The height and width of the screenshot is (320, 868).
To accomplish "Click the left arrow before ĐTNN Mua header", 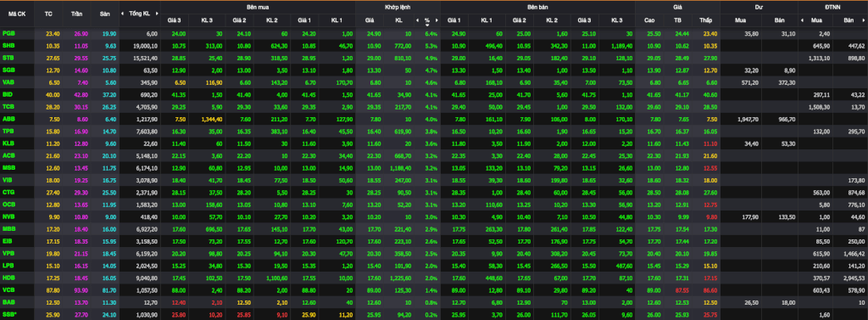I will (x=803, y=20).
